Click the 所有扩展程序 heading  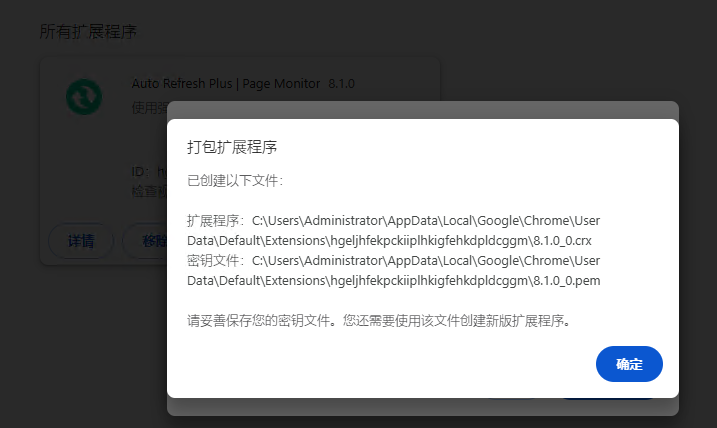[88, 32]
